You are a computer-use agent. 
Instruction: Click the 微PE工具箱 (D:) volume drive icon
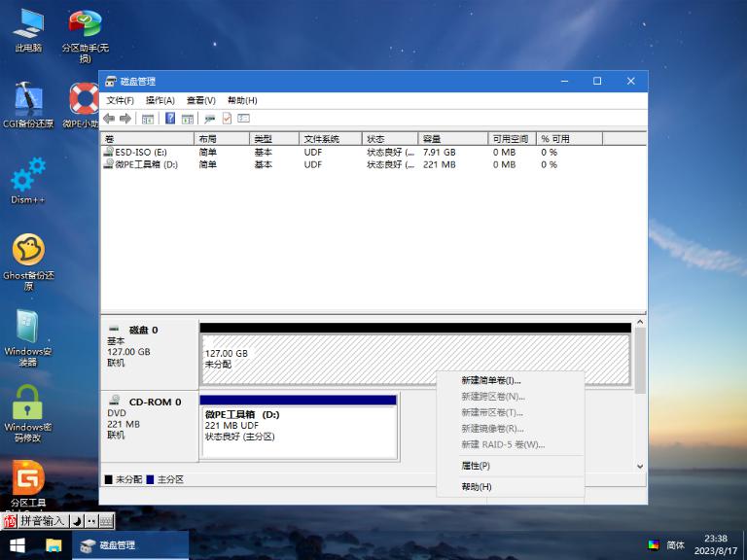pyautogui.click(x=109, y=163)
